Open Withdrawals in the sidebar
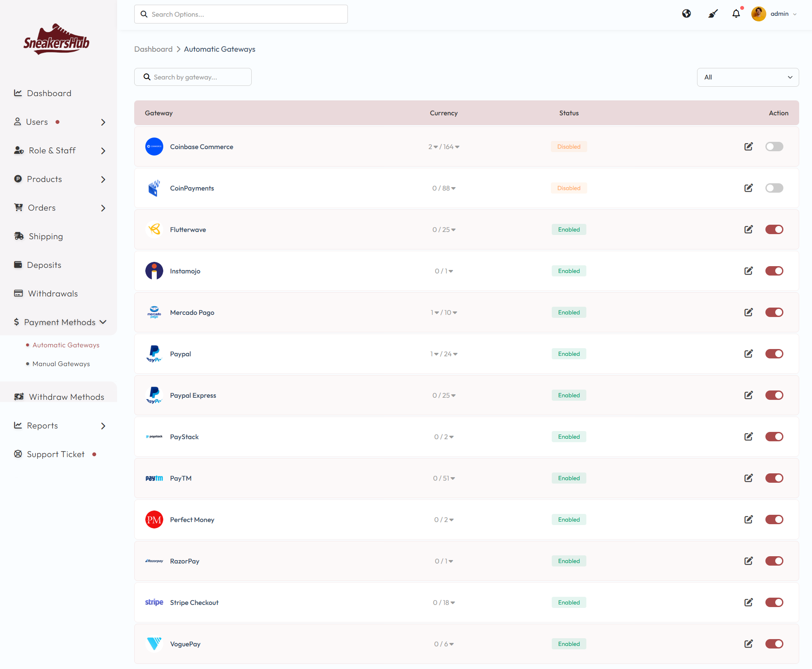The height and width of the screenshot is (669, 812). click(53, 293)
